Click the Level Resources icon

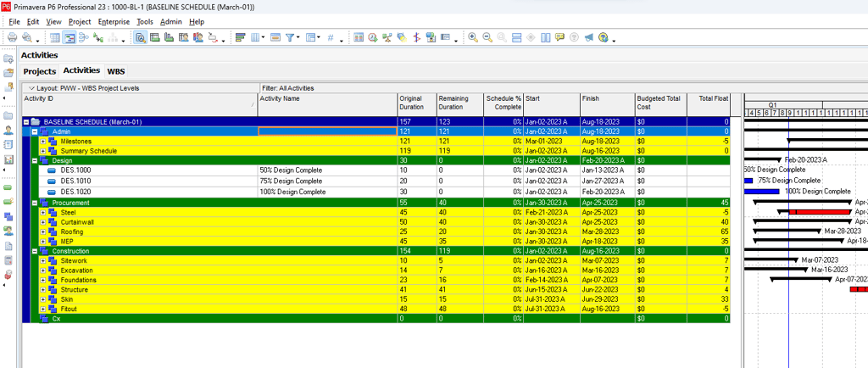tap(387, 37)
